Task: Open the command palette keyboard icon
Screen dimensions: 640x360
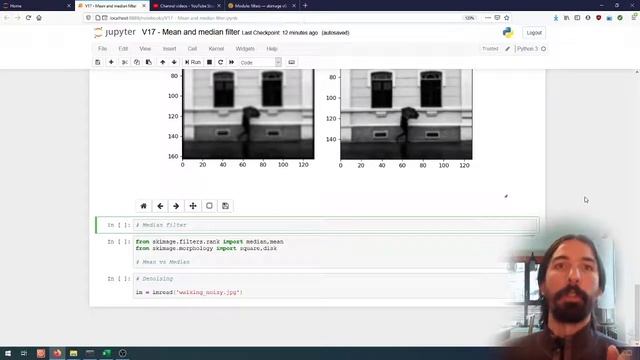Action: pos(291,62)
